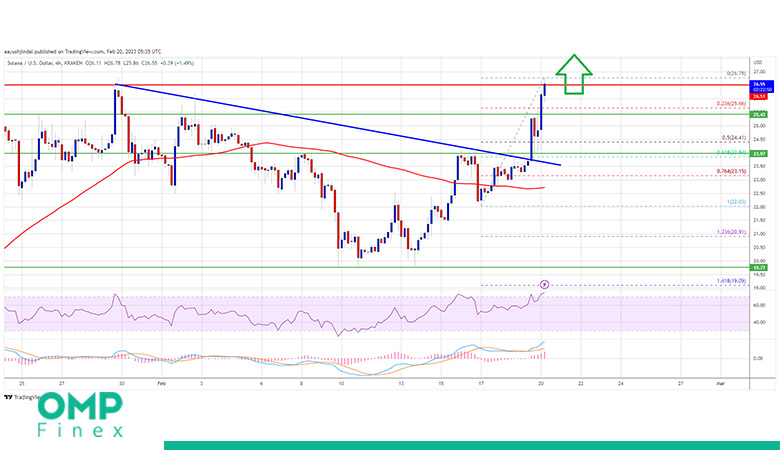
Task: Click the 60.00 RSI scale label
Action: click(x=759, y=305)
